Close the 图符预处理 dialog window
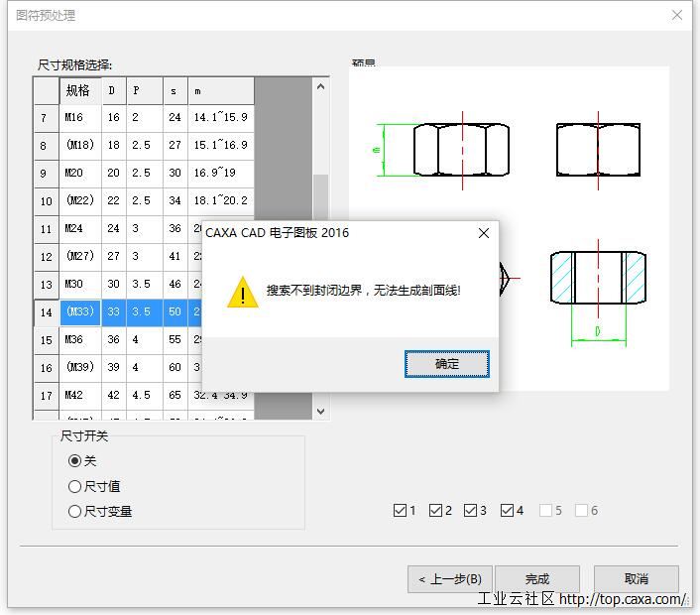 pos(677,15)
